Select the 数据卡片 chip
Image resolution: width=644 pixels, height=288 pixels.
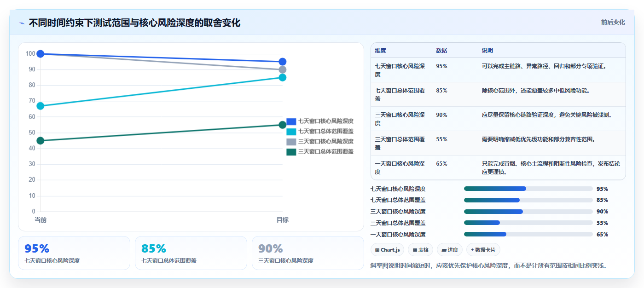point(483,250)
